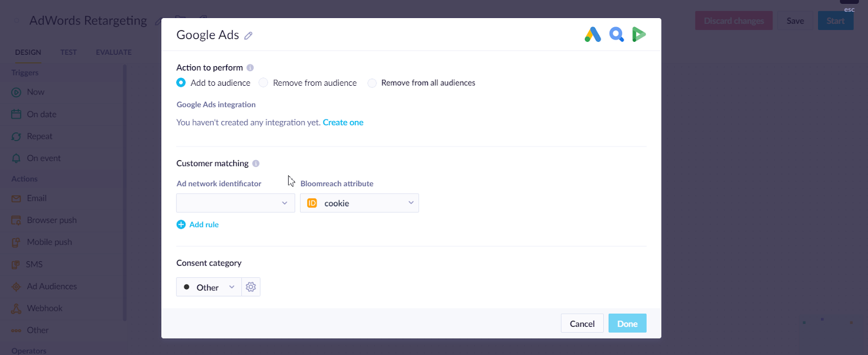Select Add to audience radio option
Screen dimensions: 868x355
[181, 83]
